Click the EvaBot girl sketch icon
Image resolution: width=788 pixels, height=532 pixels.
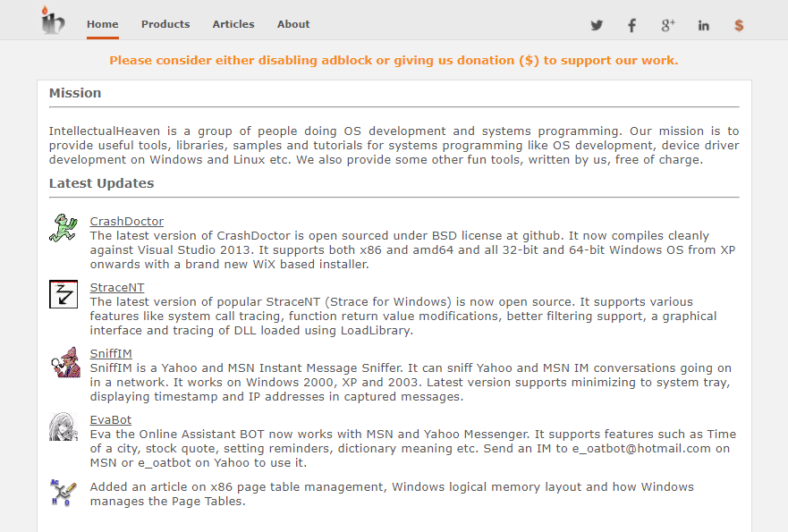64,426
